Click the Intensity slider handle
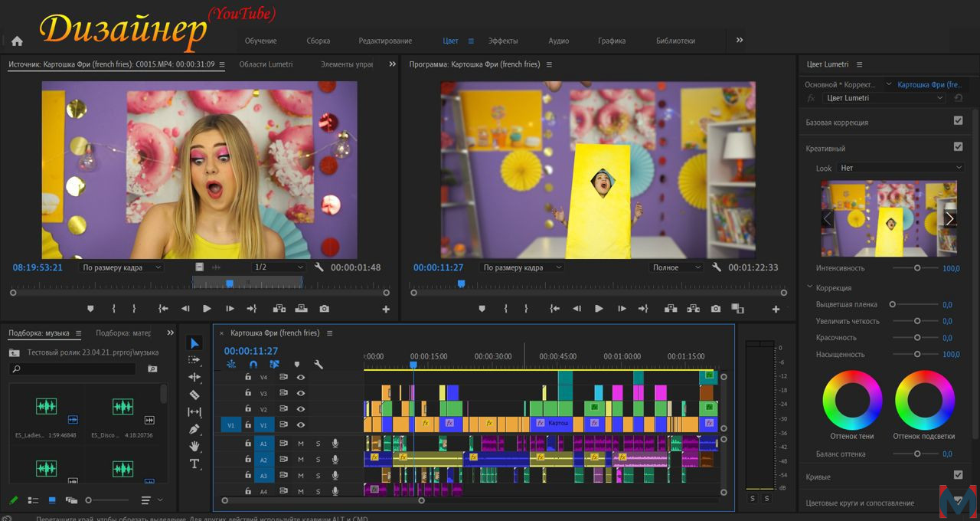 [x=917, y=268]
